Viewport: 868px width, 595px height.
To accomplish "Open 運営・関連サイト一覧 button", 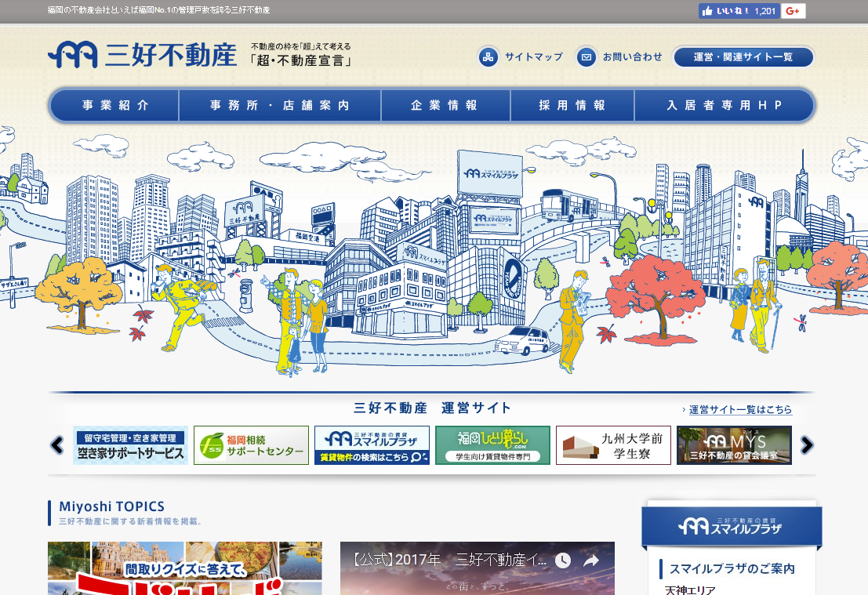I will click(743, 57).
